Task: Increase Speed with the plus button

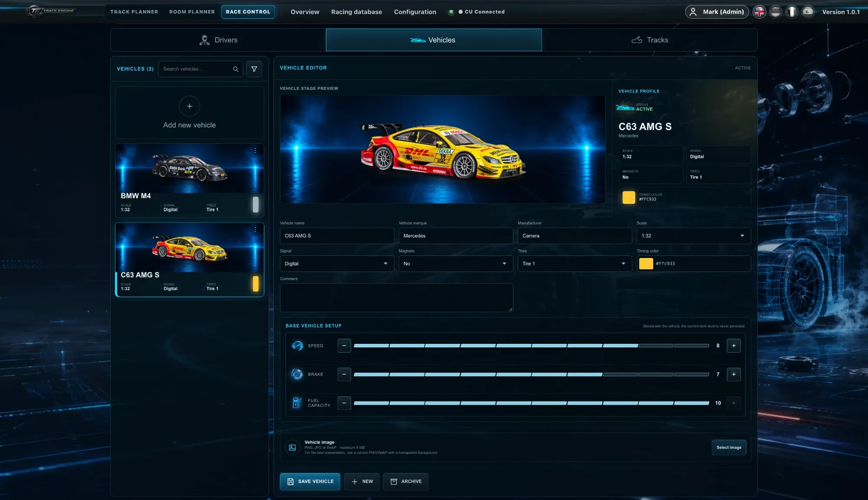Action: (734, 346)
